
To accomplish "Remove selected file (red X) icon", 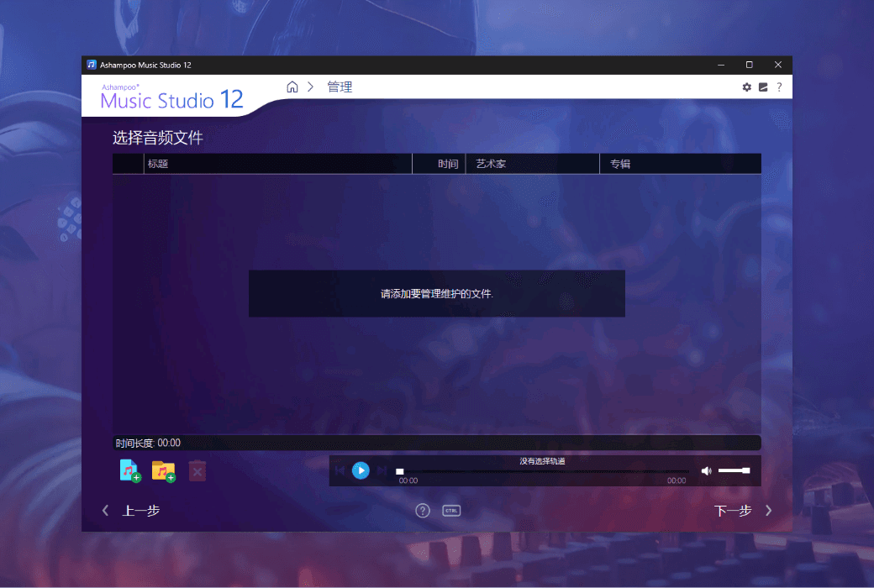I will [x=197, y=471].
